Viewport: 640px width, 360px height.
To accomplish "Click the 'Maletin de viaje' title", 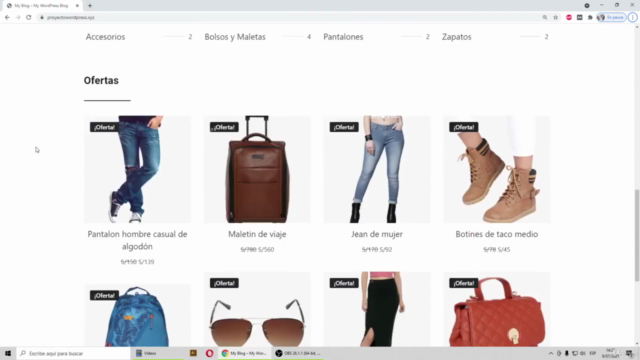I will click(x=257, y=234).
